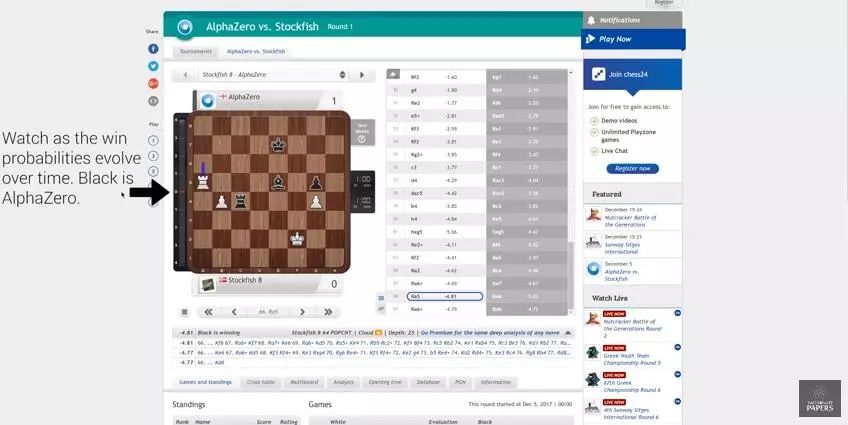Click Your Moves clock button beside board
Image resolution: width=848 pixels, height=425 pixels.
pos(362,133)
